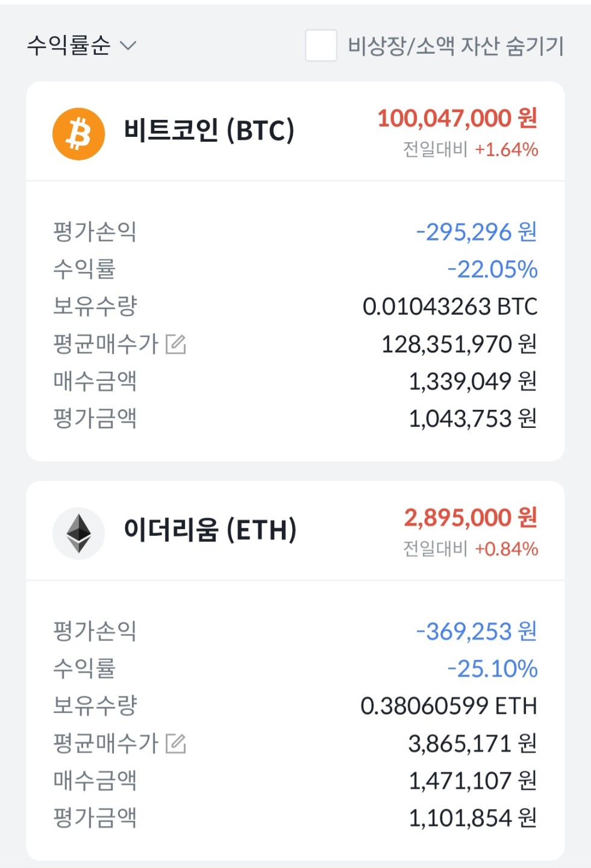Viewport: 591px width, 868px height.
Task: Click Bitcoin price 100,047,000 원
Action: click(x=457, y=118)
